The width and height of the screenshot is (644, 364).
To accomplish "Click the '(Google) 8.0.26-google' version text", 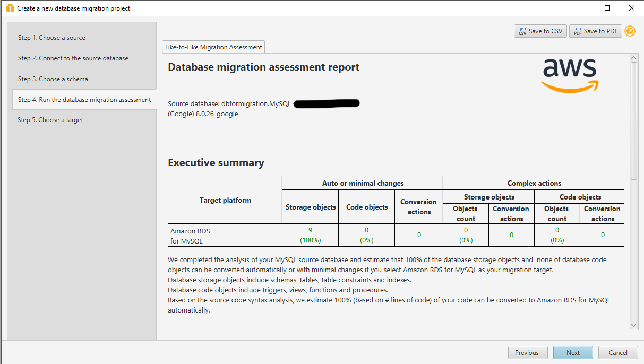I will point(203,114).
